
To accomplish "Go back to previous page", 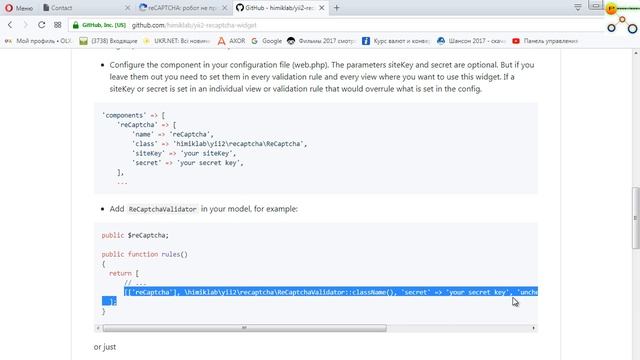I will [10, 25].
